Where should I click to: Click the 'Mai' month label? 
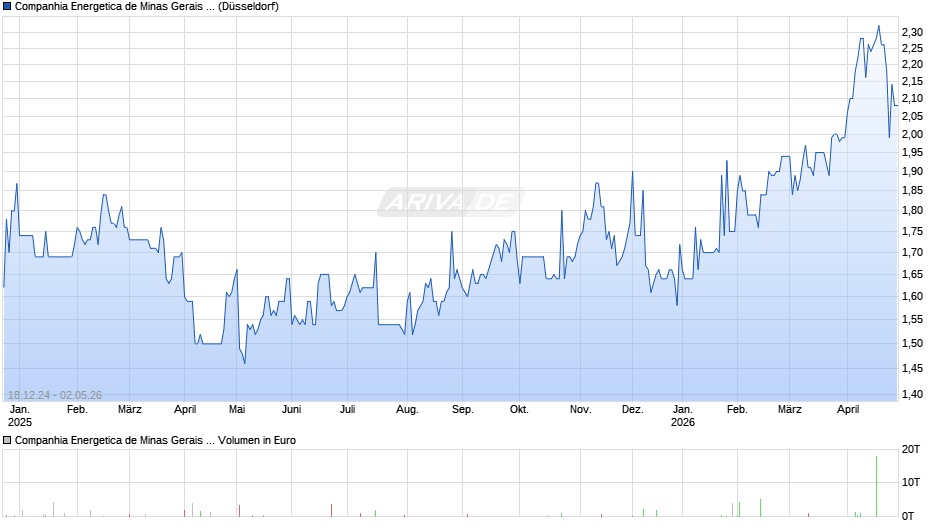[237, 410]
